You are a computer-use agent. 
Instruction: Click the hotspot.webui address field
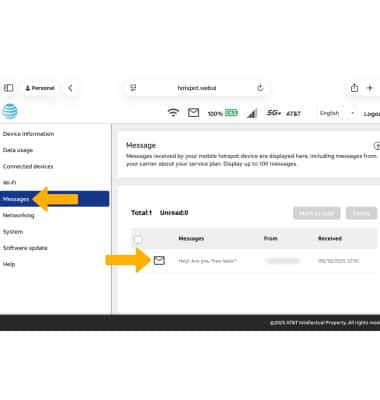(197, 88)
